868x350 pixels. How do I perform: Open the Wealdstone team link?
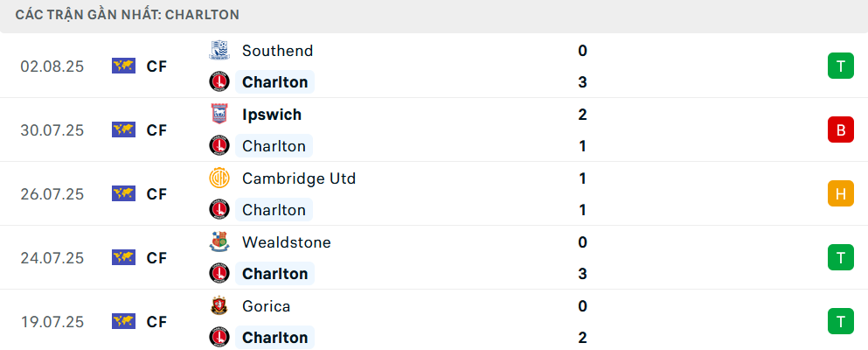pyautogui.click(x=287, y=242)
